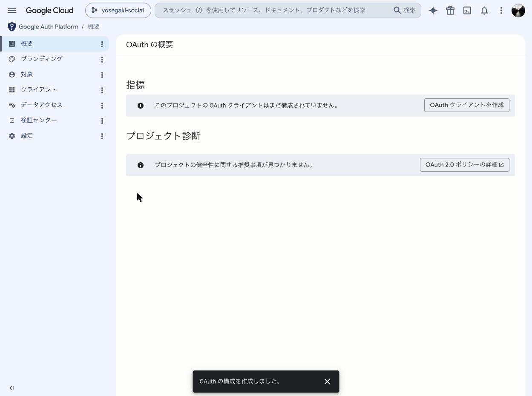Select 概要 in the sidebar
532x396 pixels.
[x=55, y=44]
